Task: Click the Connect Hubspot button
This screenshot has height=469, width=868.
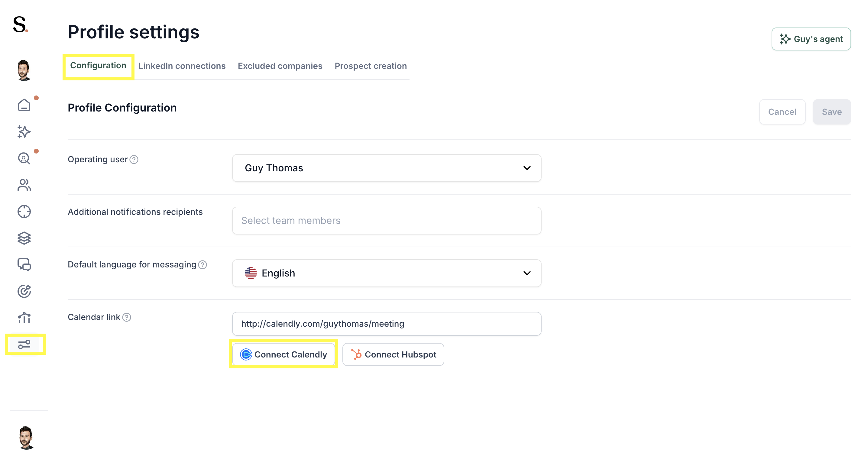Action: click(393, 354)
